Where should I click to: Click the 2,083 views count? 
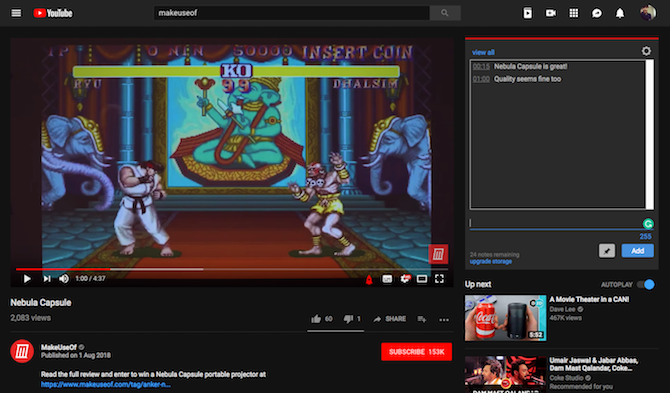point(30,318)
